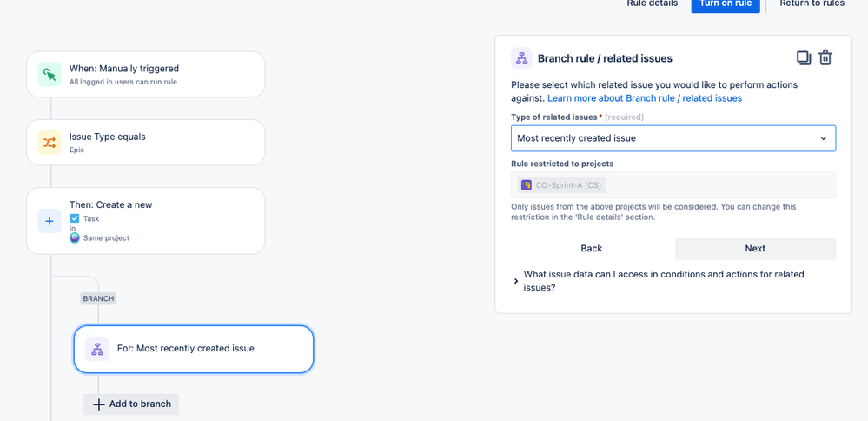Click the Create a new plus icon
The height and width of the screenshot is (421, 868).
pos(50,221)
